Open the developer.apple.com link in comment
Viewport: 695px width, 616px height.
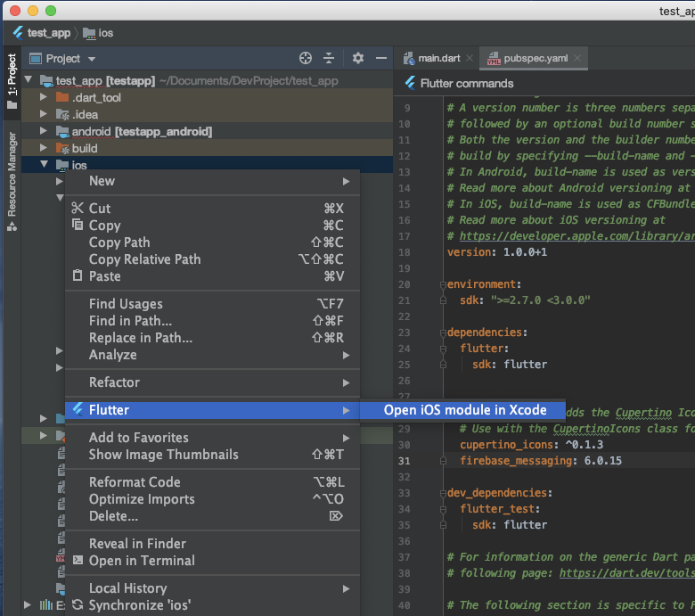[x=576, y=236]
